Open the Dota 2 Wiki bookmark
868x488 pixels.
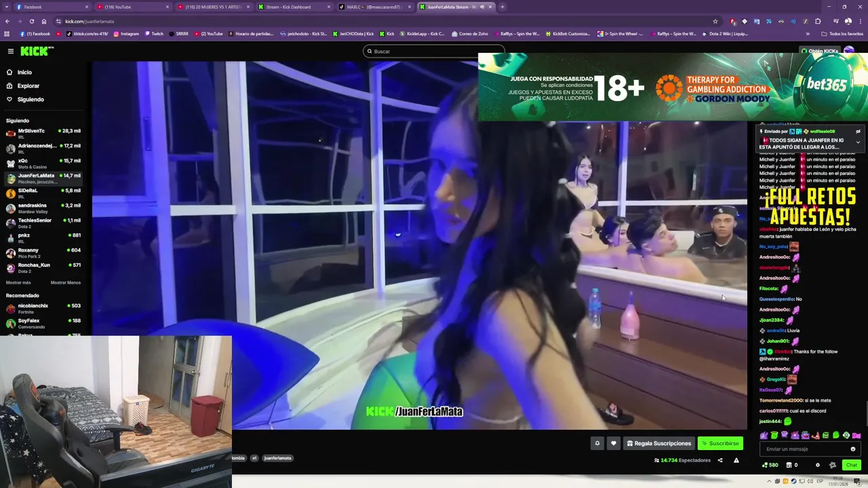point(725,33)
